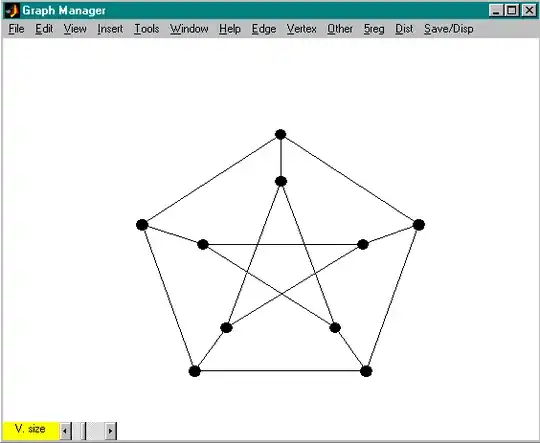This screenshot has height=443, width=540.
Task: Click the V. size slider right arrow
Action: point(111,431)
